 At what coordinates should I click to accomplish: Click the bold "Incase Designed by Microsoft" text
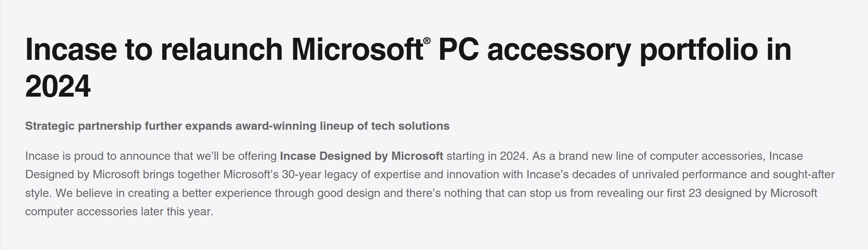[x=361, y=156]
